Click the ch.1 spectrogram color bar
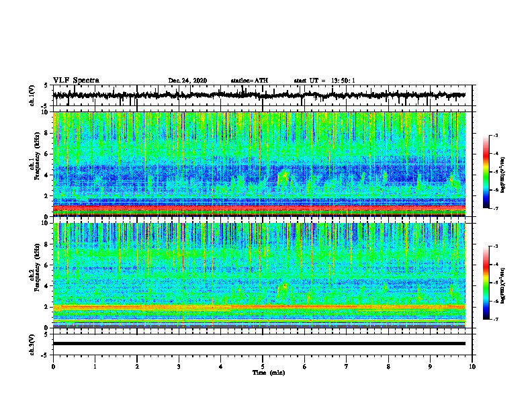Viewport: 532px width, 411px height. tap(486, 172)
